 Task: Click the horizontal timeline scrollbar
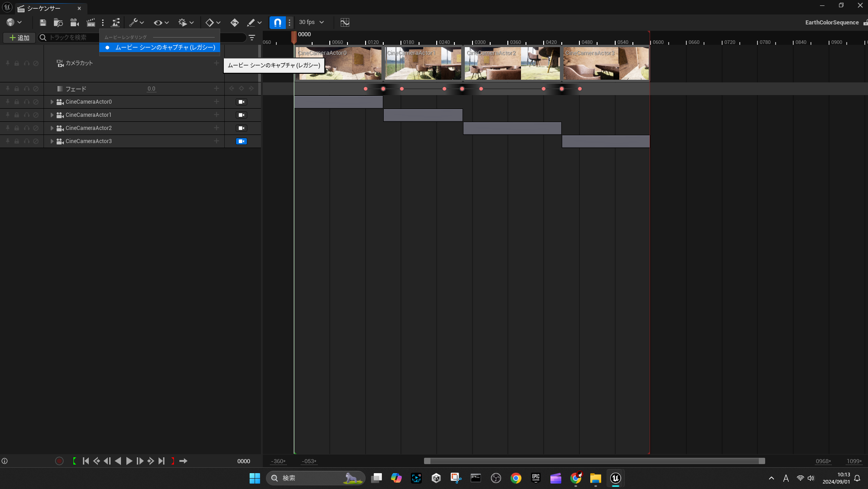click(594, 461)
